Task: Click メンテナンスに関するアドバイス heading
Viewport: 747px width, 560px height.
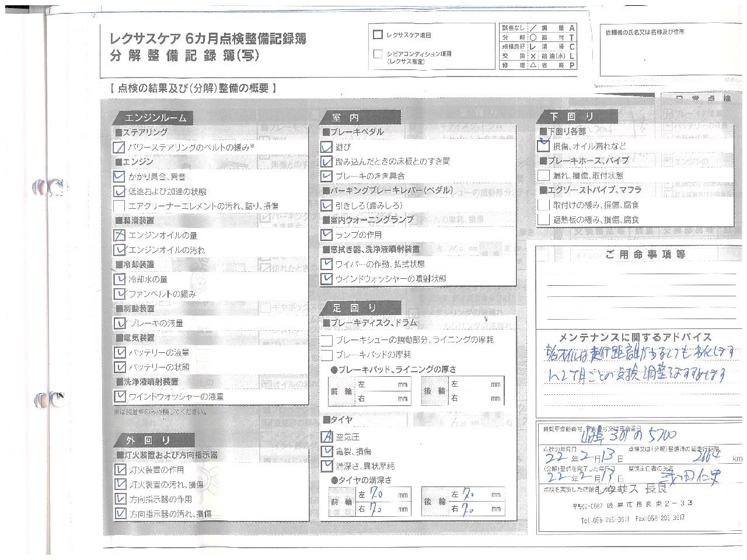Action: click(636, 337)
